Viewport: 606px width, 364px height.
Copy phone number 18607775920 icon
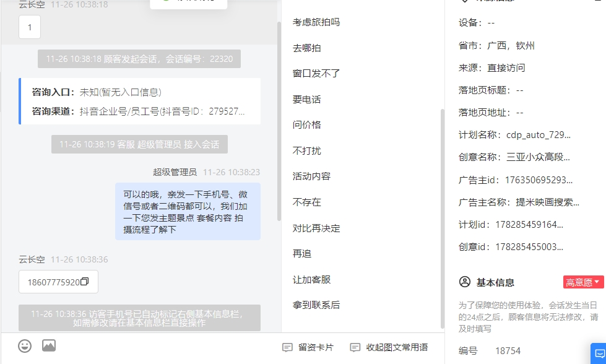coord(84,282)
